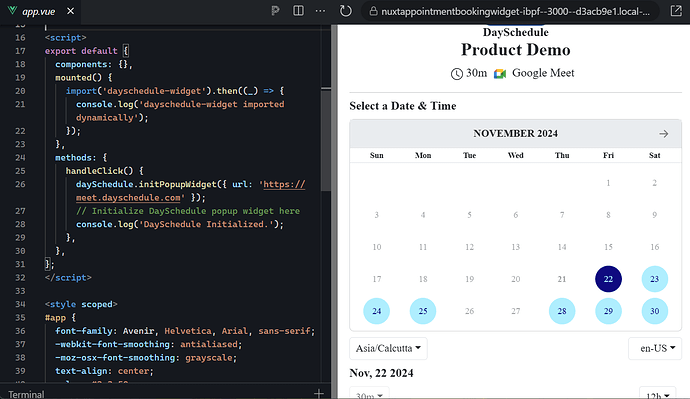
Task: Click the 'Fri' weekday header
Action: pyautogui.click(x=608, y=155)
